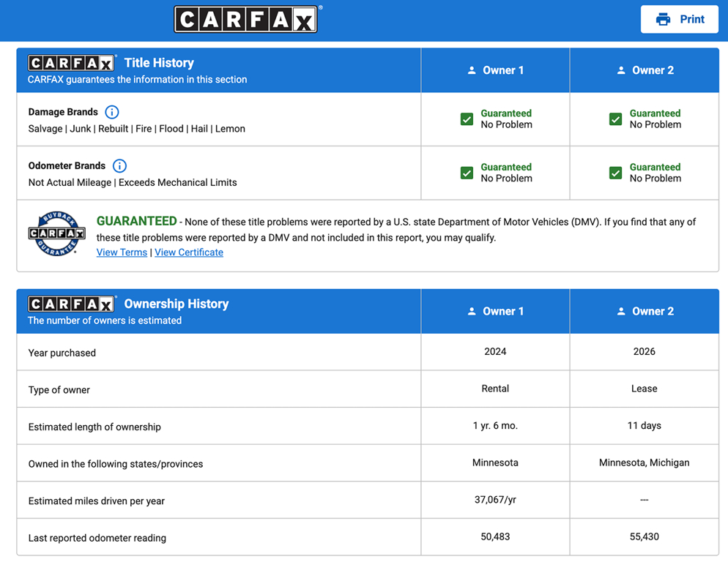This screenshot has height=562, width=728.
Task: Click the CARFAX logo at top
Action: tap(246, 20)
